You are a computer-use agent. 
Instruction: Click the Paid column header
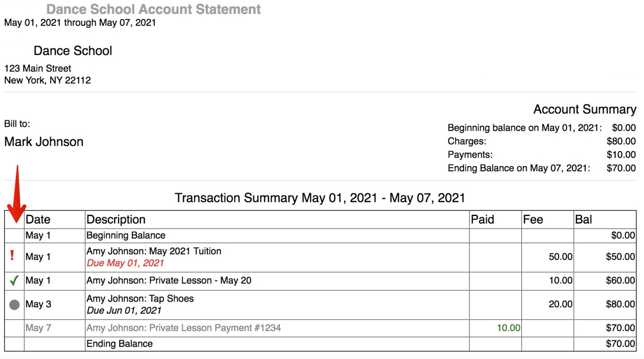482,220
